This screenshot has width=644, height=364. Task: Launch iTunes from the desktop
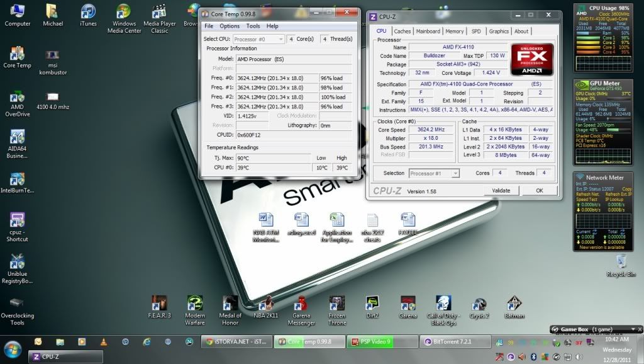coord(88,15)
